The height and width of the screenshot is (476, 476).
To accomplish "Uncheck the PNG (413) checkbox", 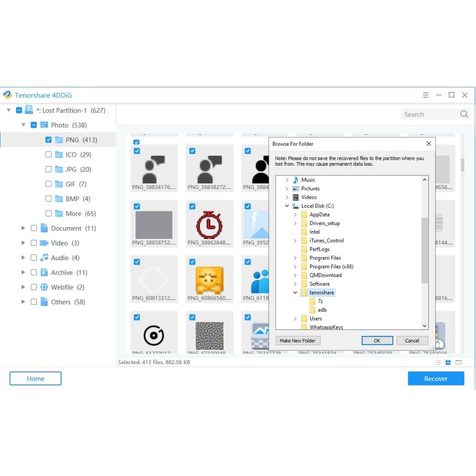I will point(48,140).
